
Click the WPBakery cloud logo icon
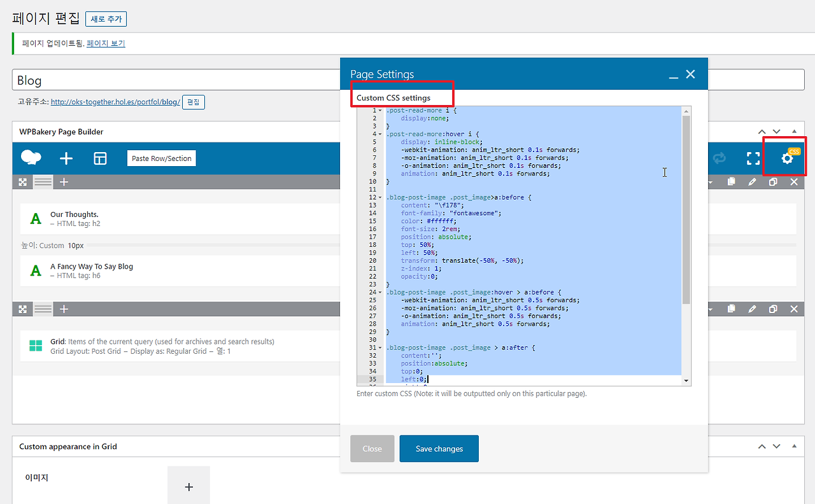[x=31, y=158]
